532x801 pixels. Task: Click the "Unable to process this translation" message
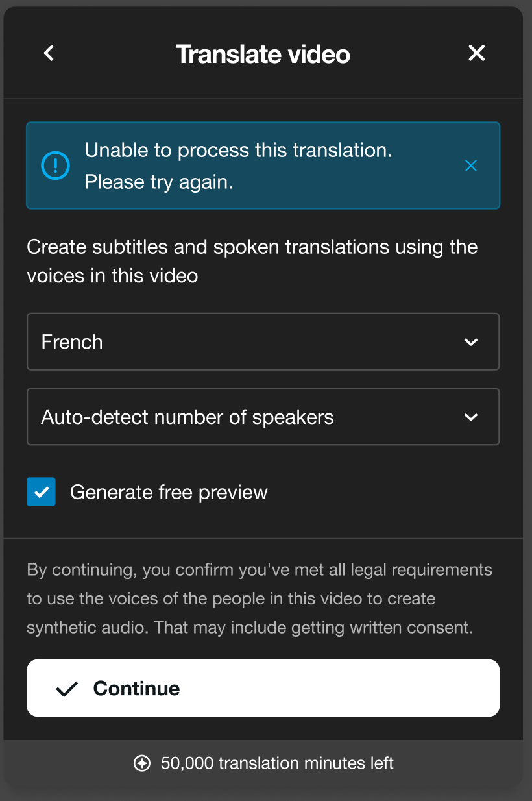(238, 150)
